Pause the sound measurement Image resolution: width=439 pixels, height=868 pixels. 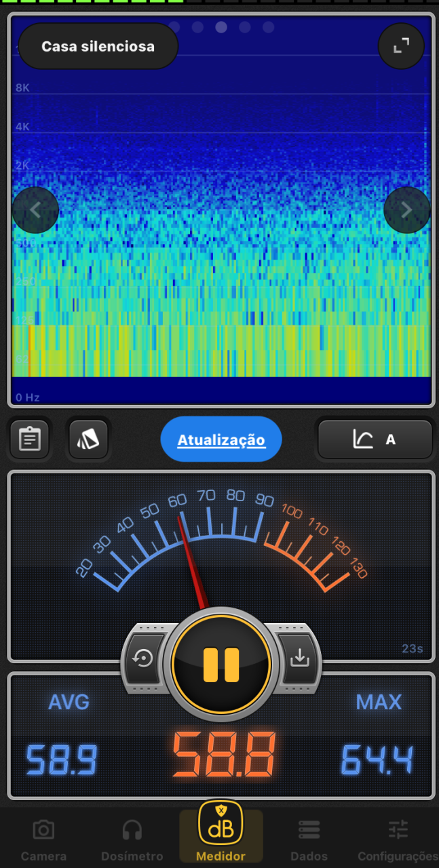pos(221,665)
